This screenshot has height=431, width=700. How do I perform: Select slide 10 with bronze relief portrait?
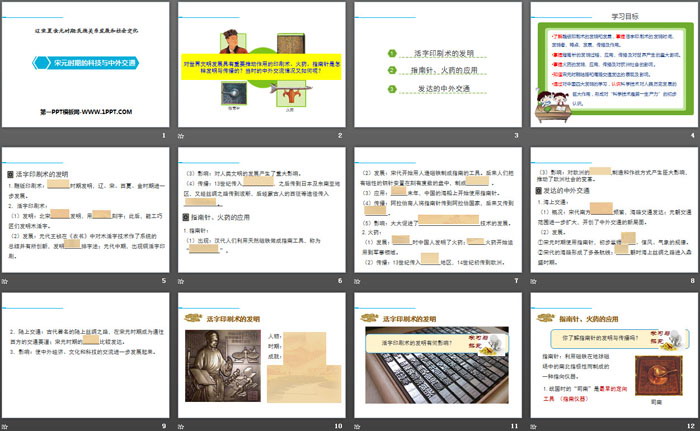tap(262, 356)
